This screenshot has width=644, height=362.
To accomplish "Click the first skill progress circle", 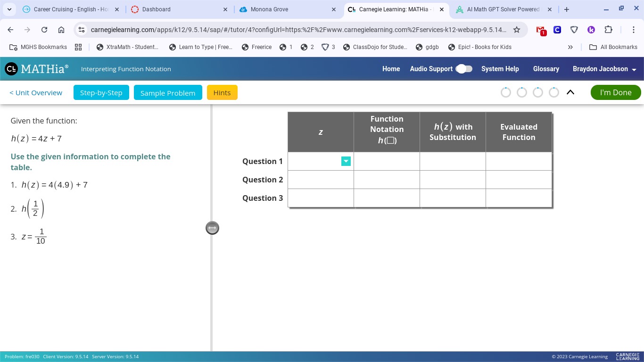I will click(506, 92).
